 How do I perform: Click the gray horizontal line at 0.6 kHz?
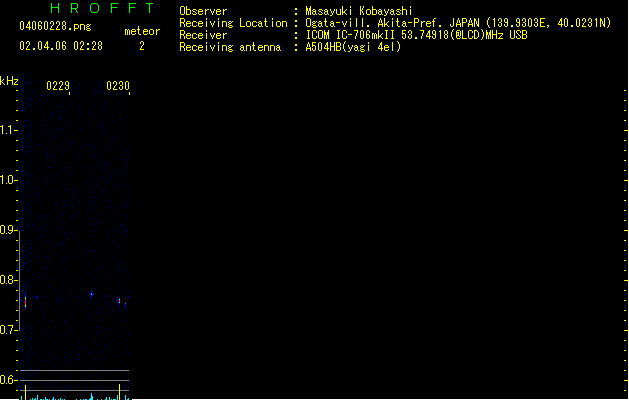coord(74,380)
